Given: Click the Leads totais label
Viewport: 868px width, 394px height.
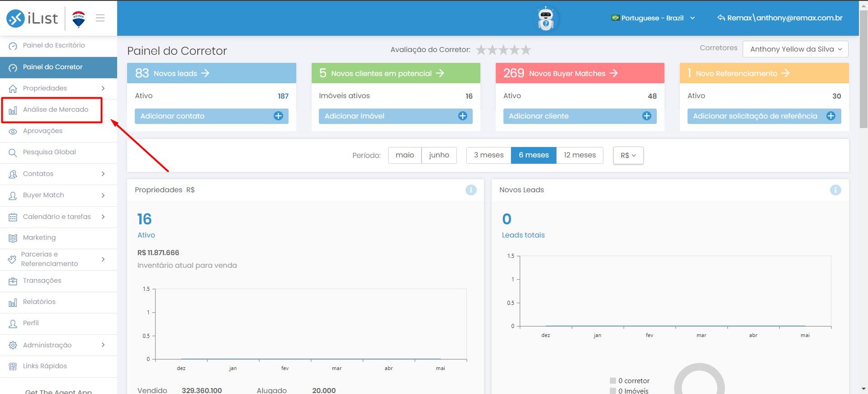Looking at the screenshot, I should point(523,235).
